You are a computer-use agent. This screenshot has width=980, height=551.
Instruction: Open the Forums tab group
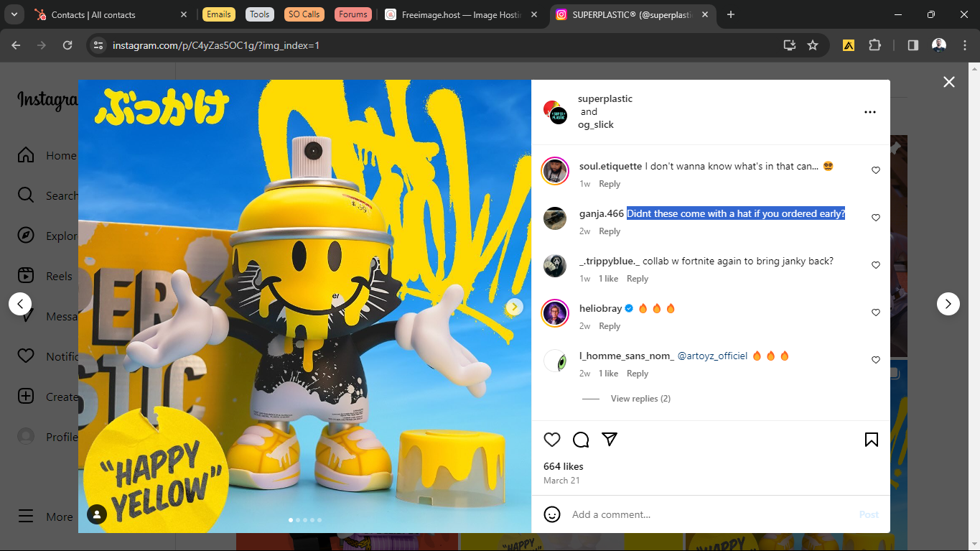point(353,14)
